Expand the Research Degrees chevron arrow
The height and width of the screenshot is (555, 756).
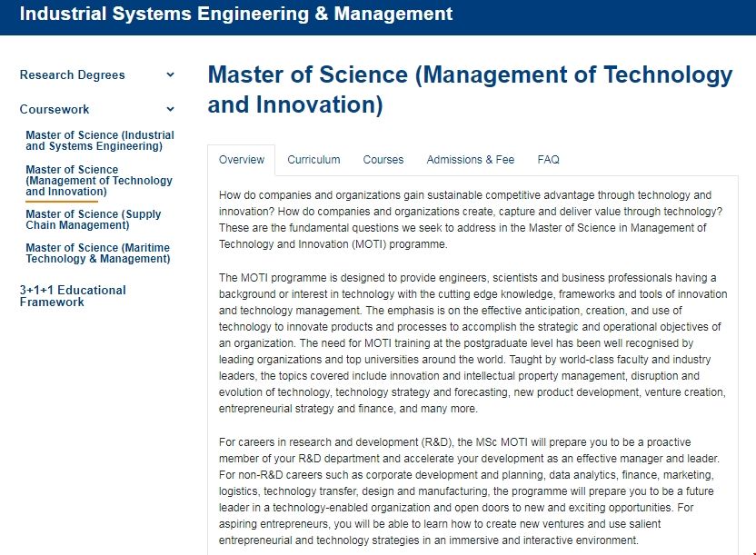click(170, 75)
